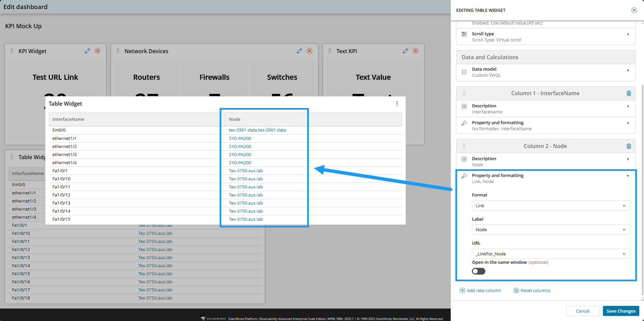Remove the Text KPI widget

[x=416, y=51]
